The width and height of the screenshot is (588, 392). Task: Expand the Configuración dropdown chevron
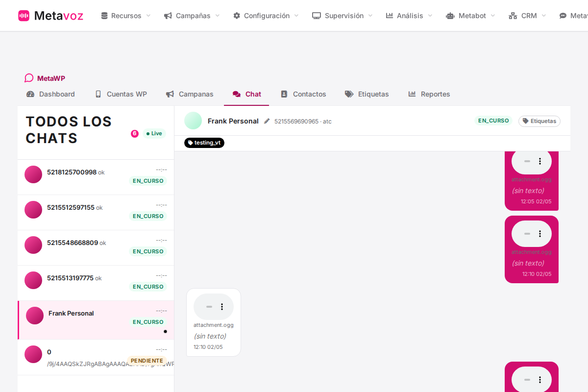[x=296, y=16]
